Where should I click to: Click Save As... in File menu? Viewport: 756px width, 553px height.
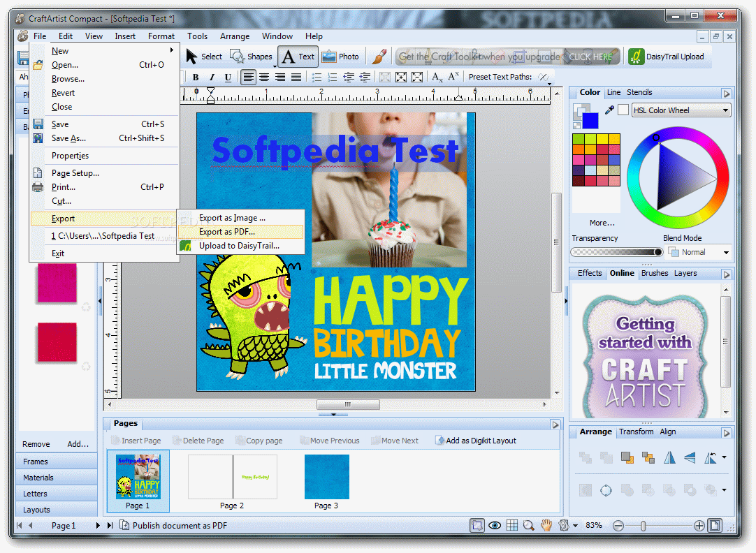(105, 138)
